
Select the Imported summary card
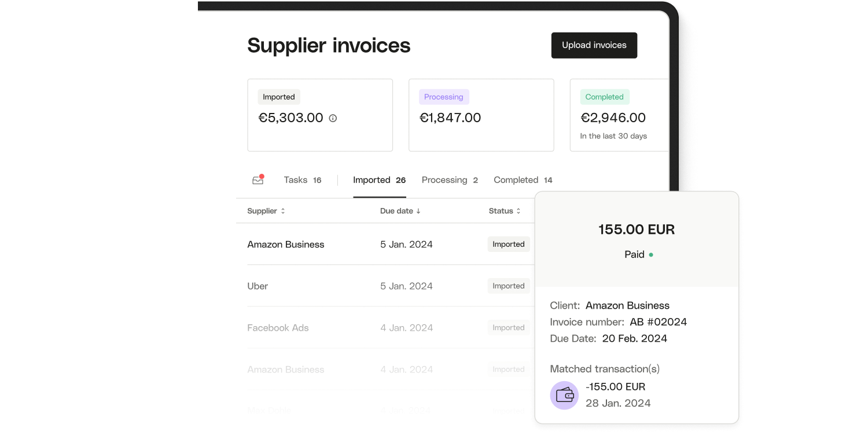click(320, 115)
